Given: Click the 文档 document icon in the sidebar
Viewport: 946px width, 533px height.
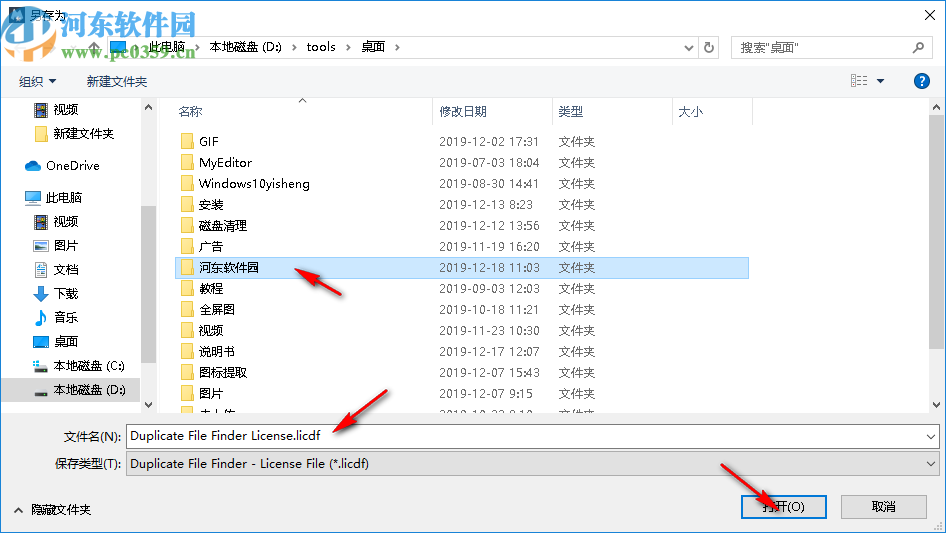Looking at the screenshot, I should pyautogui.click(x=40, y=270).
